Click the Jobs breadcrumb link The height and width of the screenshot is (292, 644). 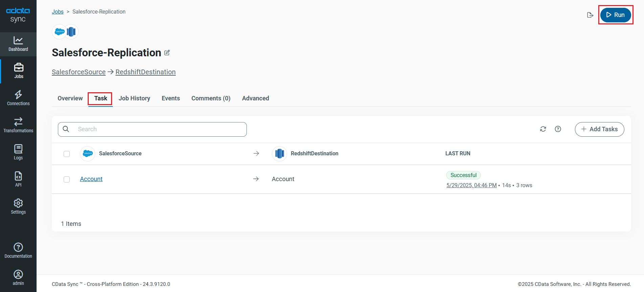(x=58, y=12)
